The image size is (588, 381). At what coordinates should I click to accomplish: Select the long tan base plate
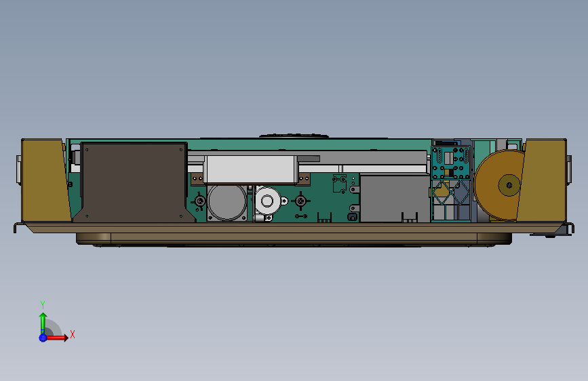(294, 228)
